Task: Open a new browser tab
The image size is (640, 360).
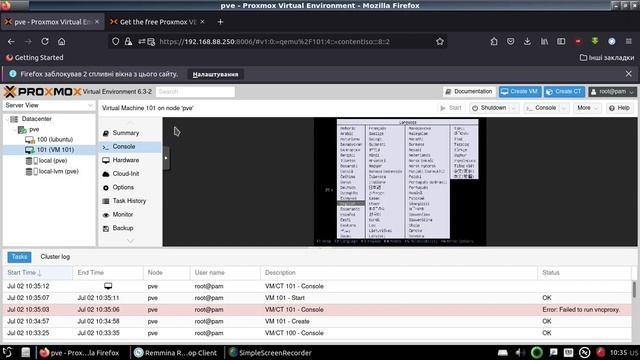Action: click(x=220, y=22)
